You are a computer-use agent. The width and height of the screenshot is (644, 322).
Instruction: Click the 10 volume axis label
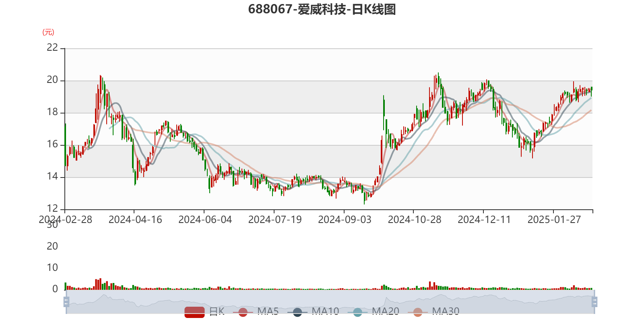52,267
